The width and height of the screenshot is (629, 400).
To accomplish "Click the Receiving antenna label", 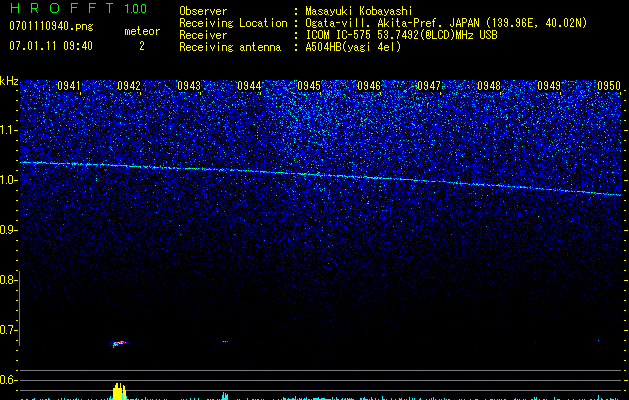I will [230, 47].
